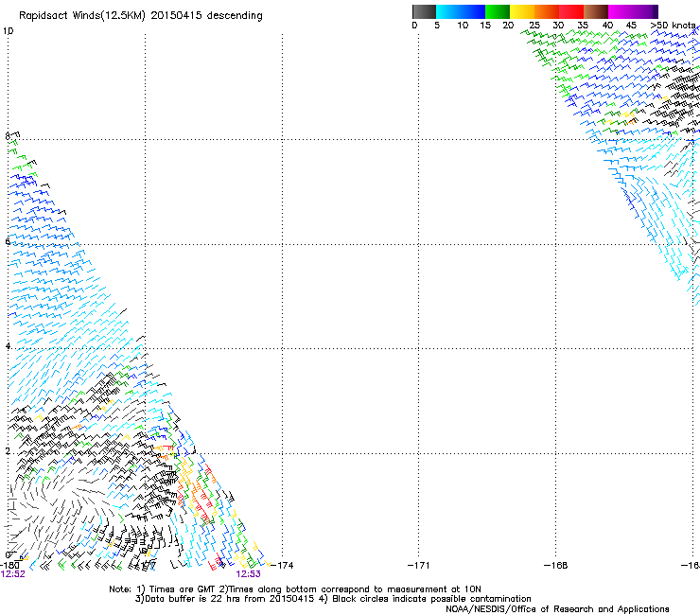Click the longitude label '-174'
The image size is (700, 615).
pos(282,566)
